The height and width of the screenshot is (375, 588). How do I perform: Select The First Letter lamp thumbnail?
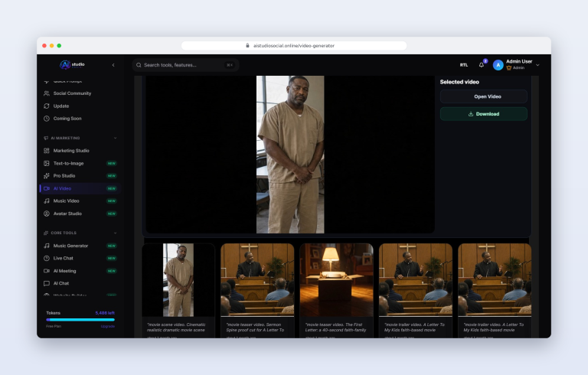tap(336, 280)
